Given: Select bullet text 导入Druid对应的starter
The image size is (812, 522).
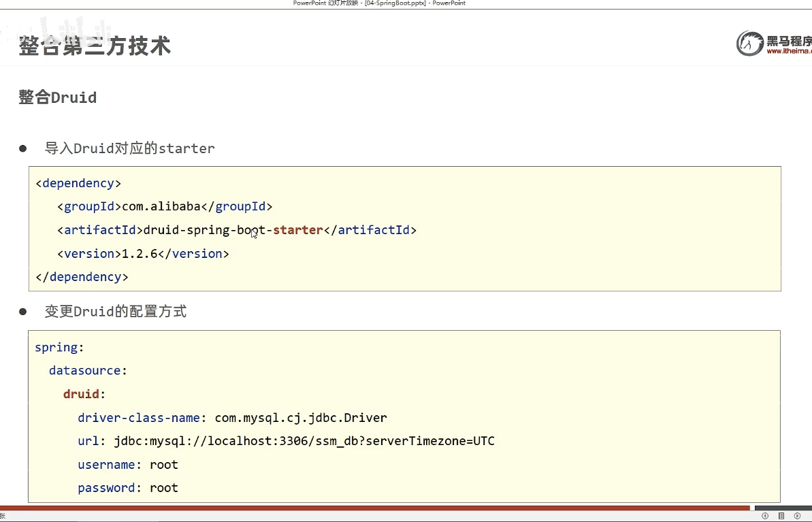Looking at the screenshot, I should point(129,148).
